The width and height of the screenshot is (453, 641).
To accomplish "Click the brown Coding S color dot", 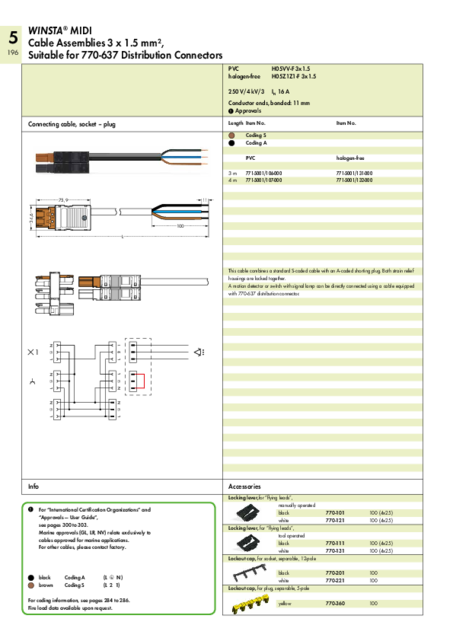I will click(x=231, y=135).
